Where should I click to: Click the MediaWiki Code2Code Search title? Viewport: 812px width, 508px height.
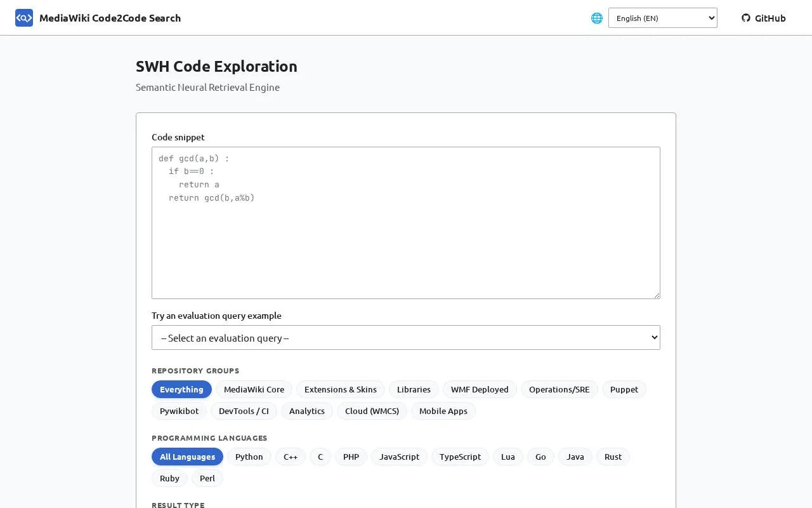coord(110,18)
